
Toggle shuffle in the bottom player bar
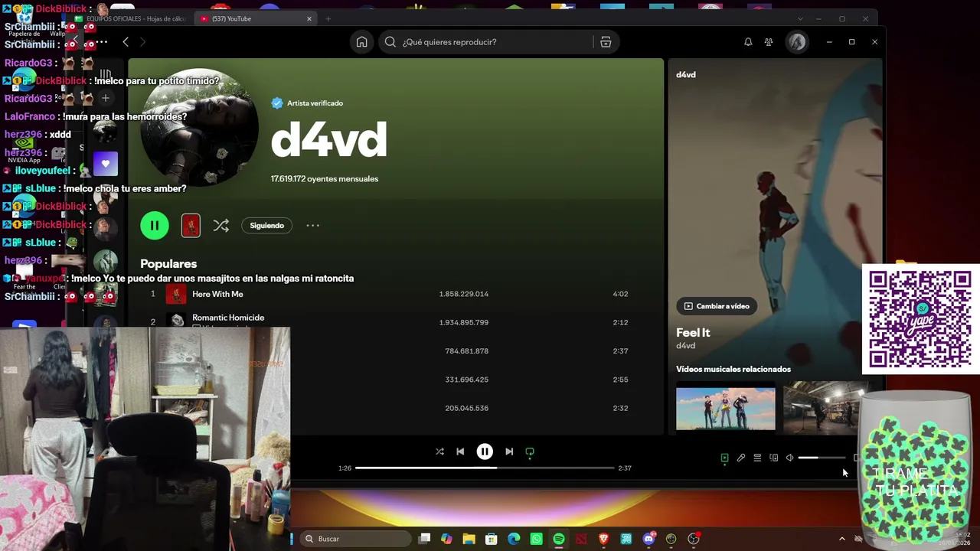point(439,452)
